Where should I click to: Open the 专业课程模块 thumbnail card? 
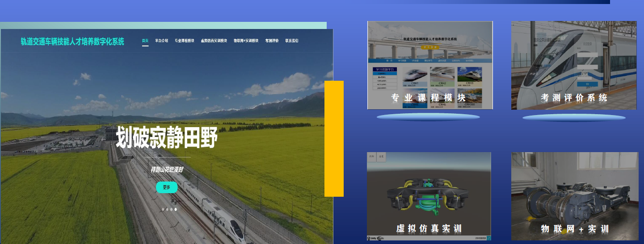click(x=429, y=65)
